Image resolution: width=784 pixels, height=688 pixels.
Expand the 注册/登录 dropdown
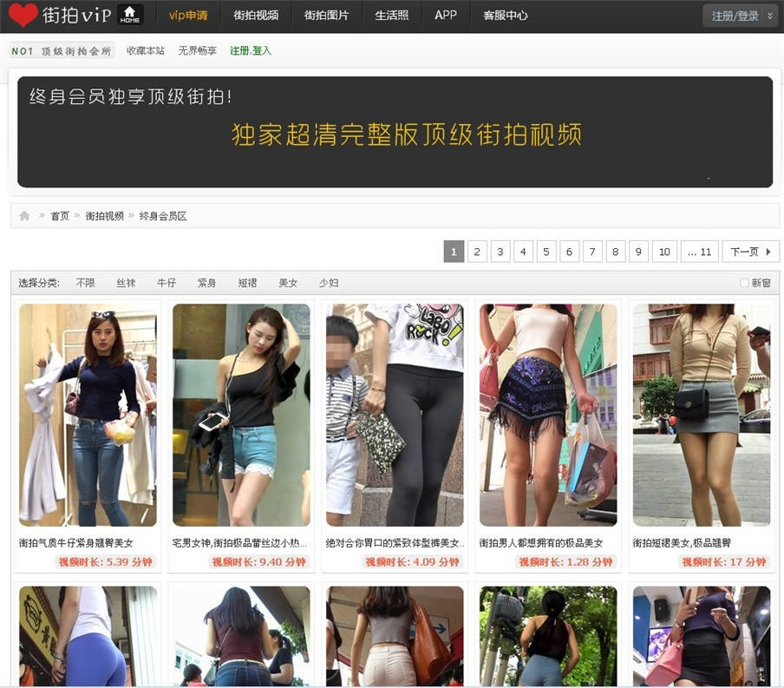(x=769, y=16)
